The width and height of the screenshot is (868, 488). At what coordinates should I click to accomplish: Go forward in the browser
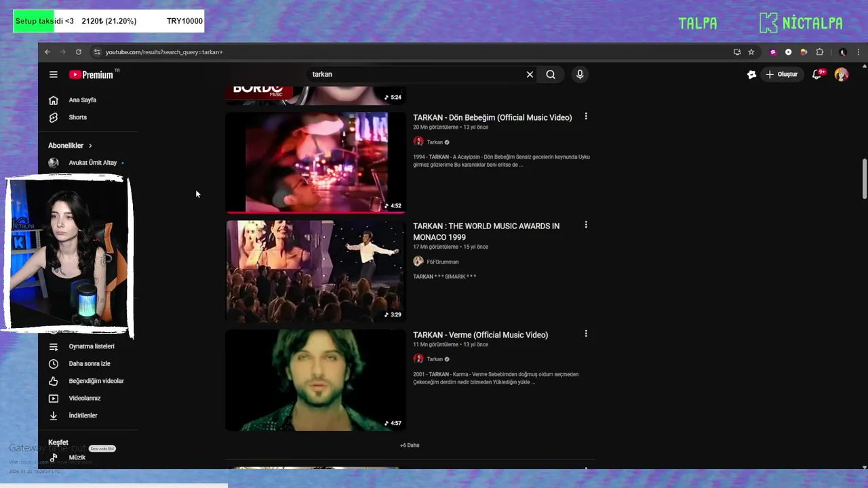tap(63, 52)
